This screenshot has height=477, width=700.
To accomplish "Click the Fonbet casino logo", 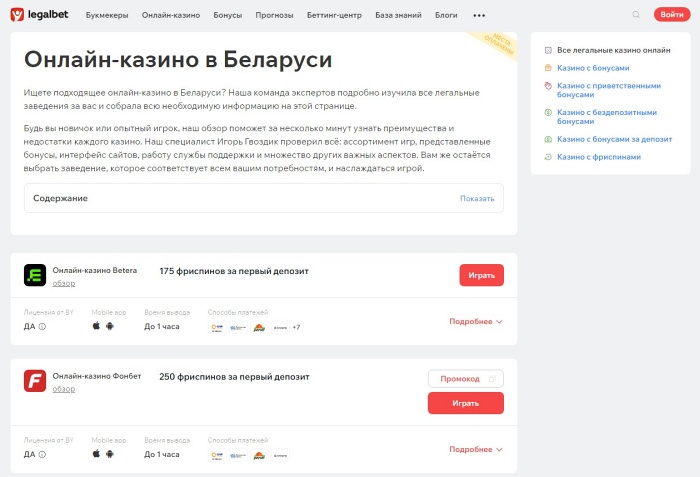I will 35,381.
